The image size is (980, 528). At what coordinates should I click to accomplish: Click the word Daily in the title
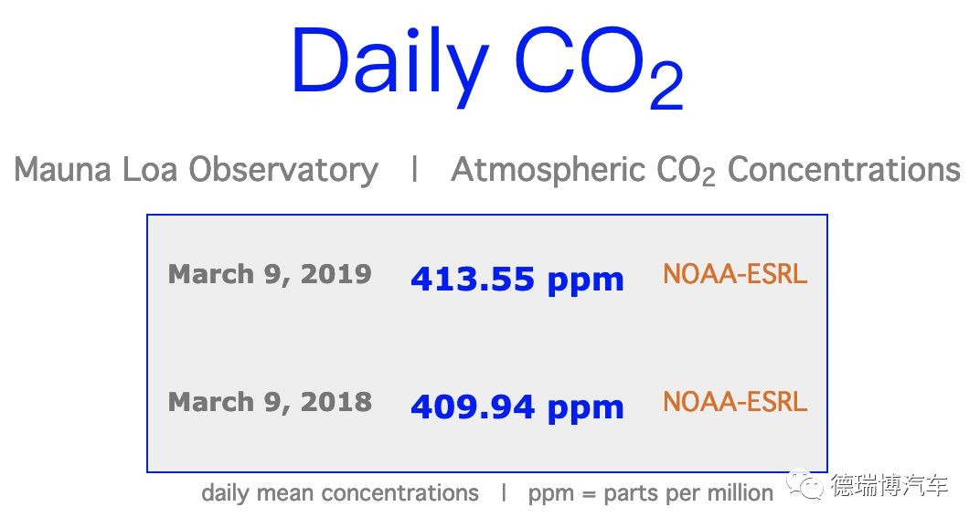click(x=390, y=66)
